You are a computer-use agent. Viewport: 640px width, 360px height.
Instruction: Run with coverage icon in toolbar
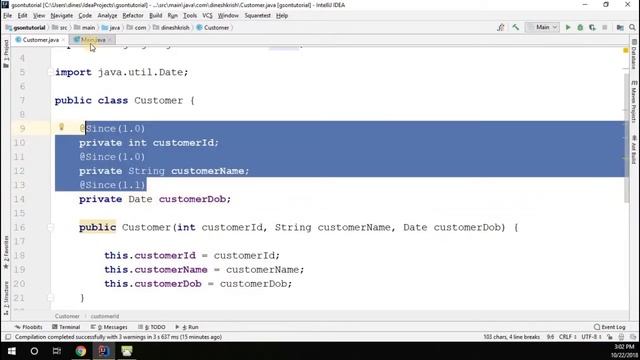point(592,27)
